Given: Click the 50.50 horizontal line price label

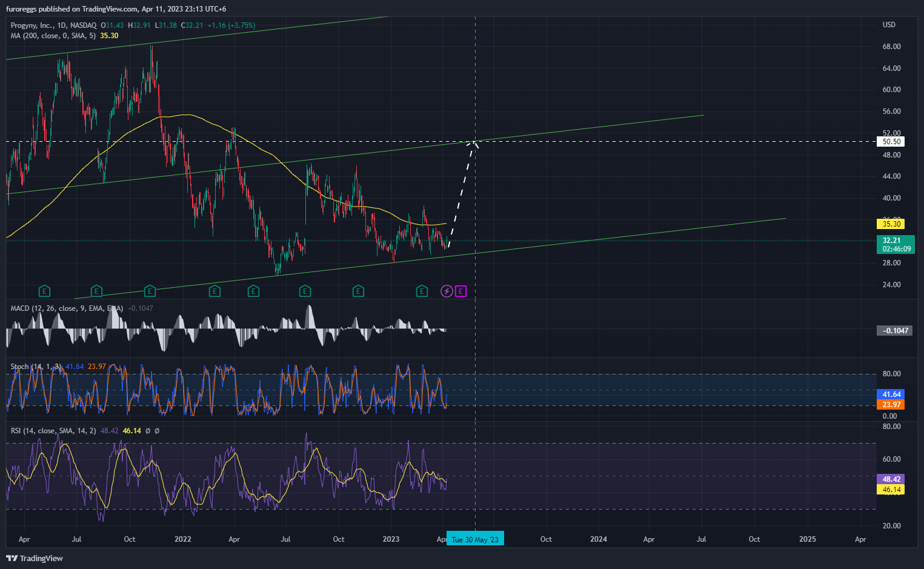Looking at the screenshot, I should [891, 142].
